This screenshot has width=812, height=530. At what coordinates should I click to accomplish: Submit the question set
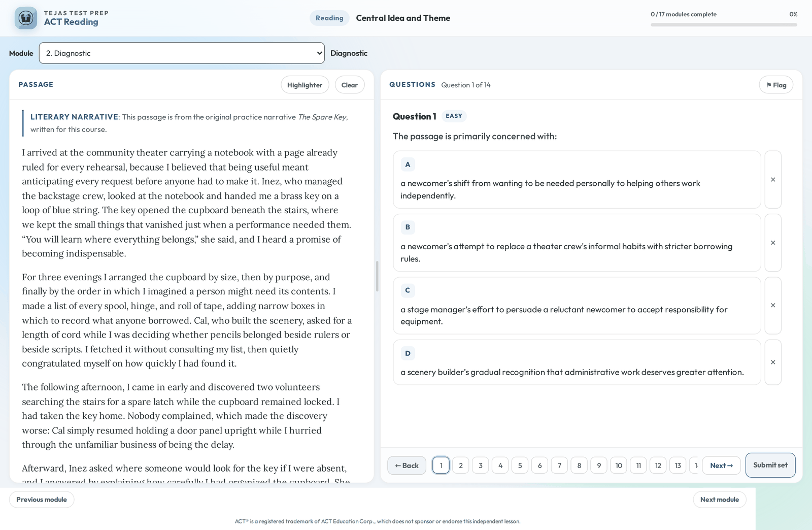click(x=770, y=465)
